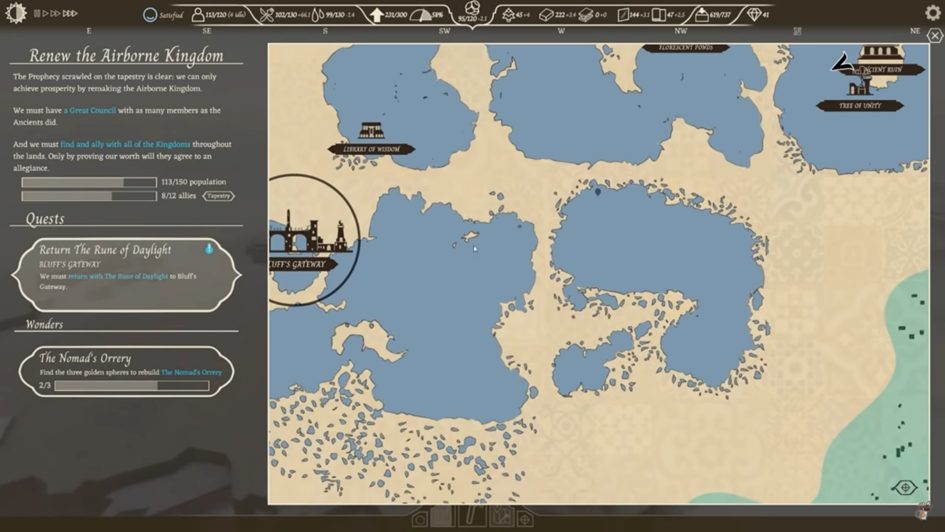Click the tilt gauge icon
The height and width of the screenshot is (532, 945).
coord(420,15)
